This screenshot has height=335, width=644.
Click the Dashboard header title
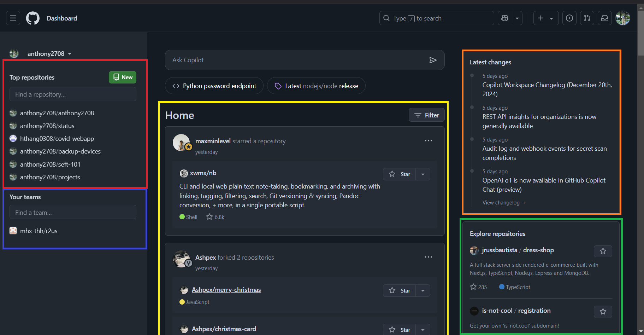[x=62, y=18]
